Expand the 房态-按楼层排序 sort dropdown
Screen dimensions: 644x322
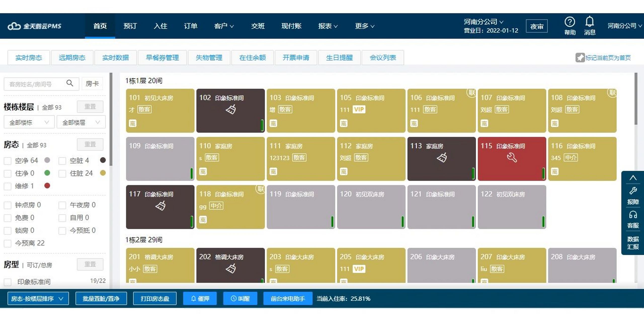point(38,299)
